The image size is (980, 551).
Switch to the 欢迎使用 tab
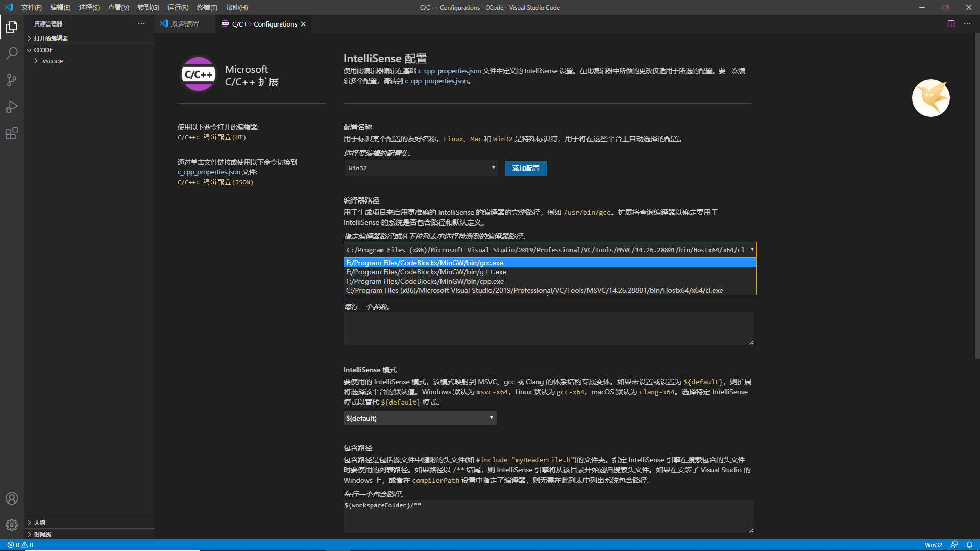coord(185,24)
